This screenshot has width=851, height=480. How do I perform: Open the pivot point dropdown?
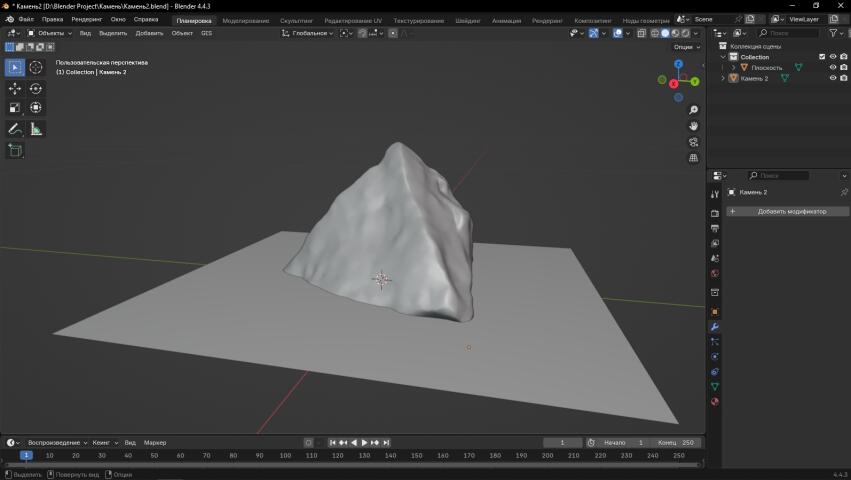[x=346, y=33]
